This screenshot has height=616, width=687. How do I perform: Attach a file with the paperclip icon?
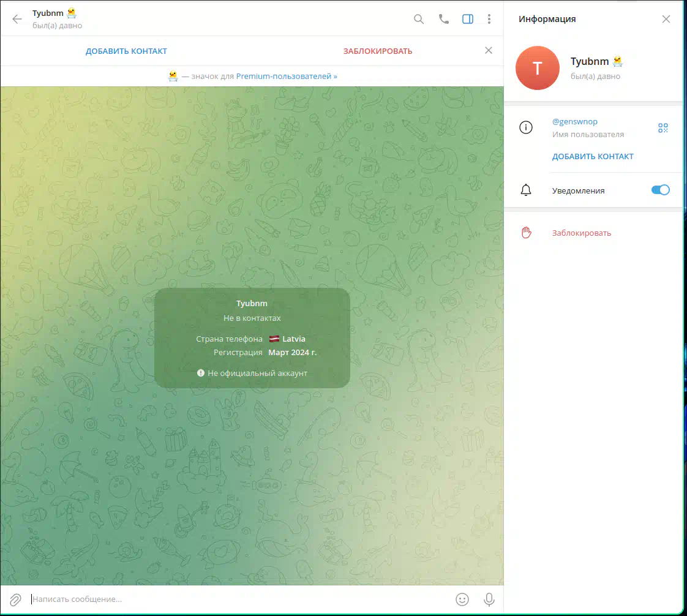point(15,599)
